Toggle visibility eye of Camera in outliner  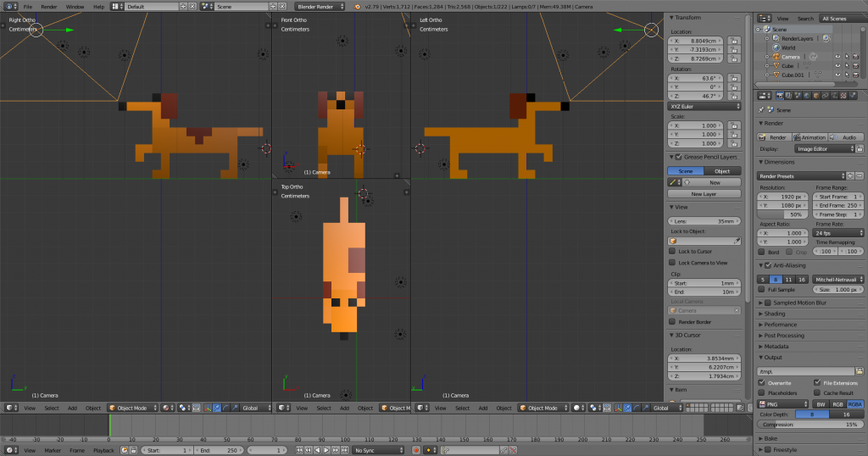pyautogui.click(x=837, y=57)
